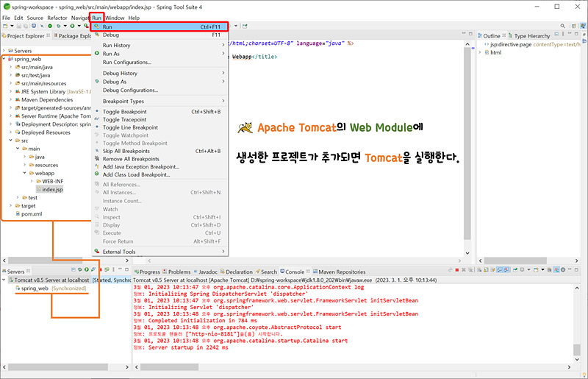588x379 pixels.
Task: Click the Tomcat server icon in Servers view
Action: (x=11, y=280)
